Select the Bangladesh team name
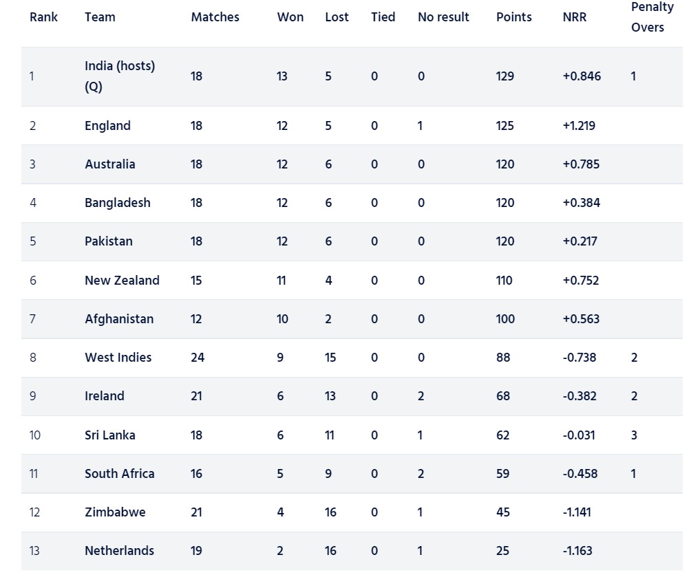This screenshot has width=700, height=588. [x=118, y=203]
